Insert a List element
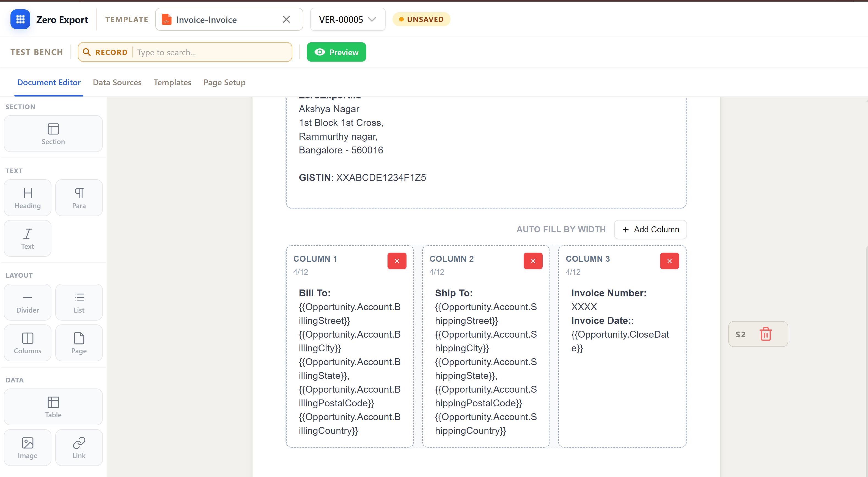The image size is (868, 477). tap(79, 302)
